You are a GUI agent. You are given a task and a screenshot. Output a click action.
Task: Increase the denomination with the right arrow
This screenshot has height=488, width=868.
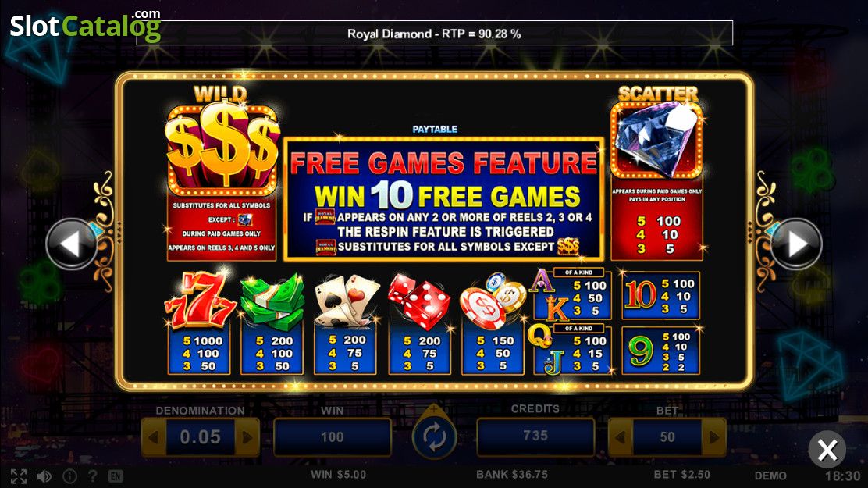[x=247, y=437]
